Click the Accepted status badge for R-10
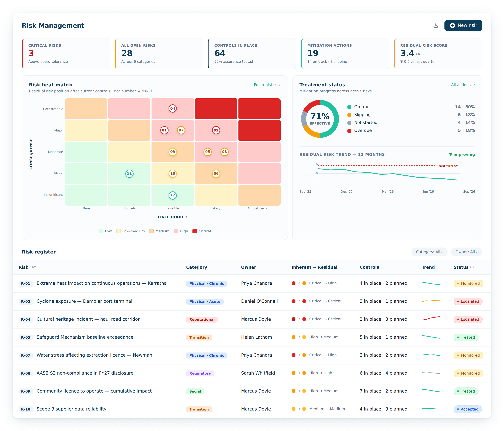 tap(467, 409)
